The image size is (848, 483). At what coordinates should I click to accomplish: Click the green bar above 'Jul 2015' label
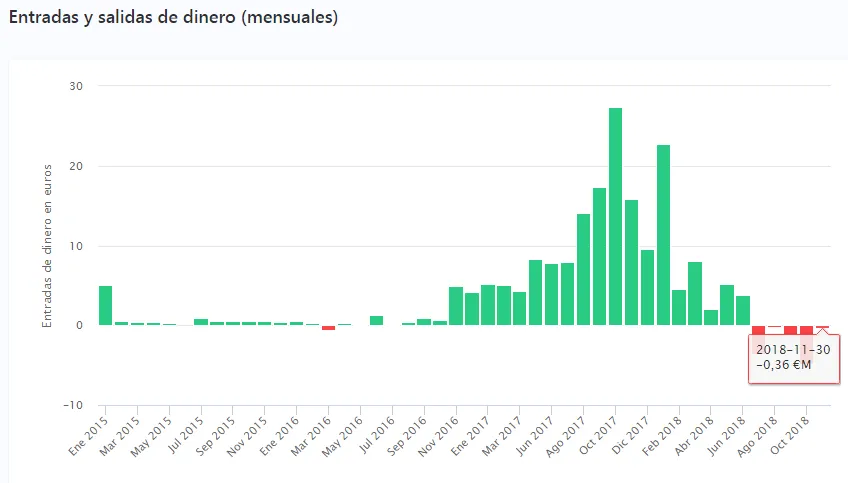[201, 322]
